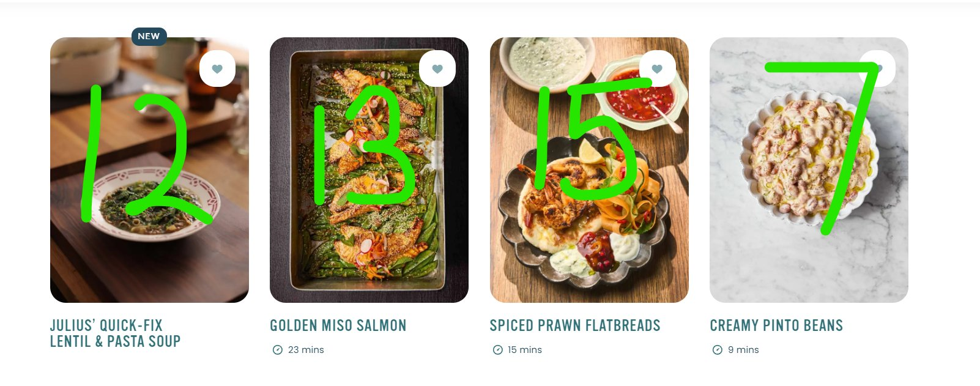Follow the Golden Miso Salmon title link
The width and height of the screenshot is (980, 386).
pos(338,325)
